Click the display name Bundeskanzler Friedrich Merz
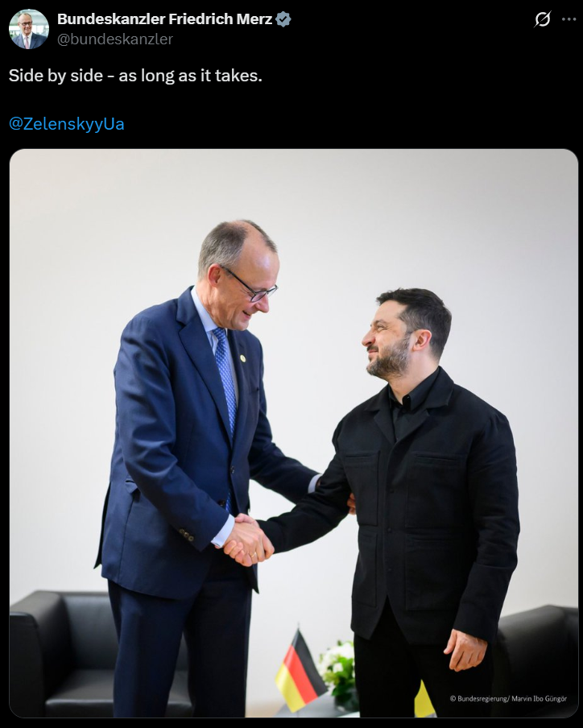This screenshot has width=583, height=728. [165, 19]
